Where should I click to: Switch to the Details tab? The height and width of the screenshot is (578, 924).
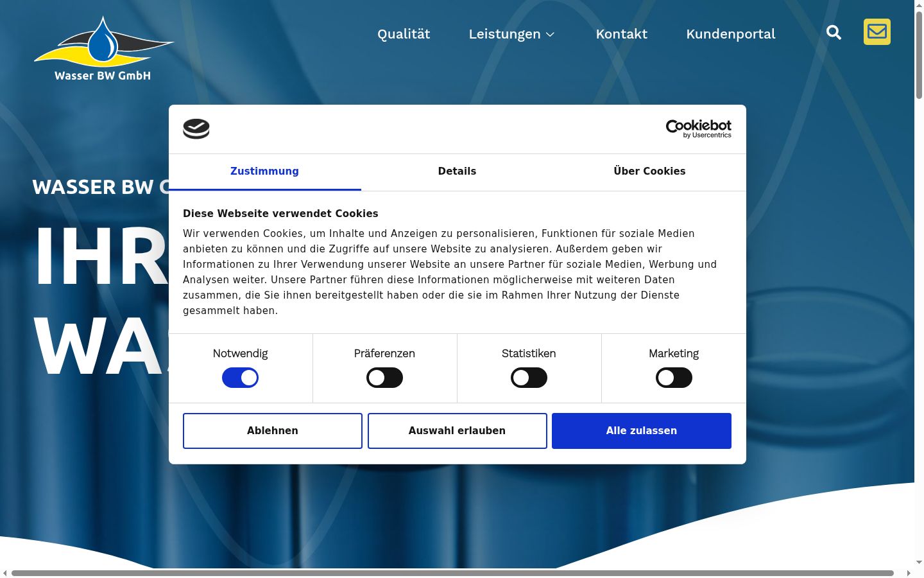[x=457, y=171]
